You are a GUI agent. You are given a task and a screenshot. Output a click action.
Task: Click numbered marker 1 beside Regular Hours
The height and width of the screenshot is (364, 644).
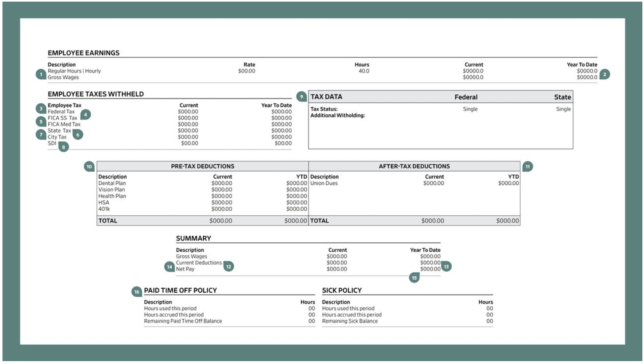coord(41,74)
